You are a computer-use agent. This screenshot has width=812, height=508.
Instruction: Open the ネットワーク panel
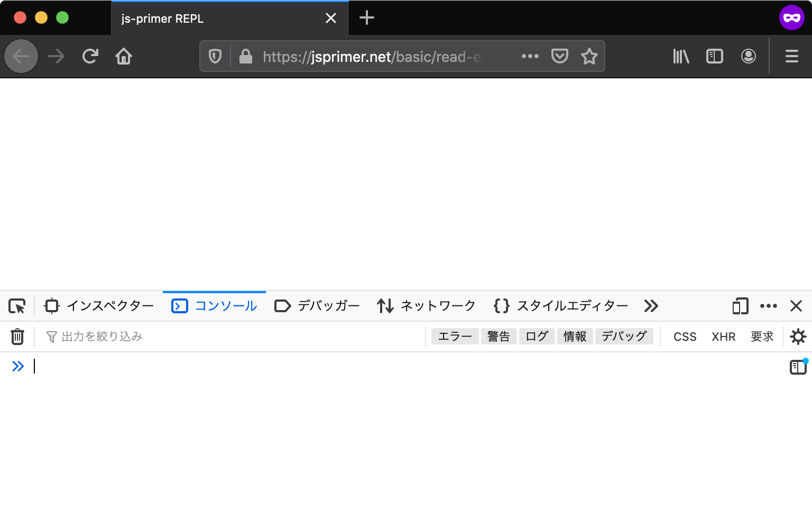pyautogui.click(x=426, y=306)
